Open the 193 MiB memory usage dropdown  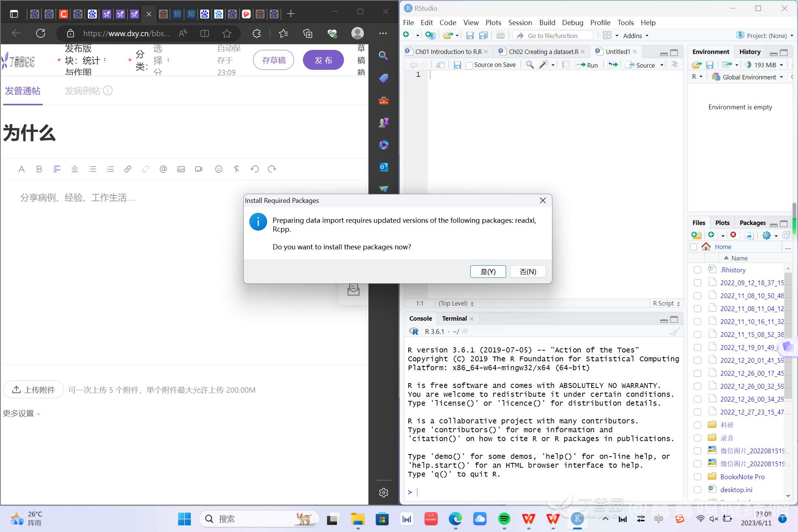pyautogui.click(x=764, y=65)
